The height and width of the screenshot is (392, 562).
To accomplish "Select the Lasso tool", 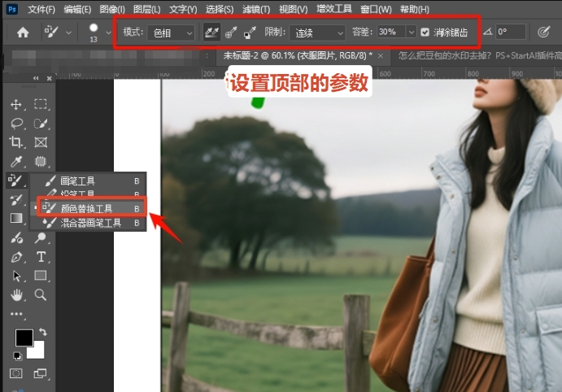I will [x=15, y=124].
